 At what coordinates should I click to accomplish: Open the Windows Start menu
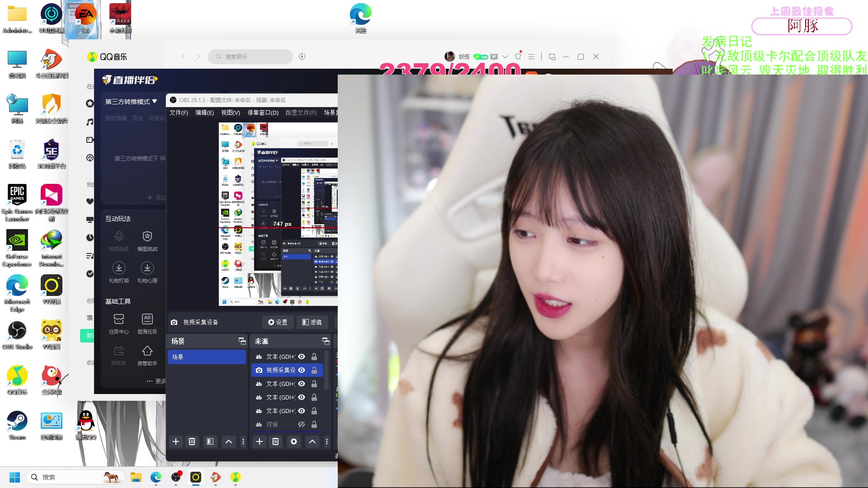pyautogui.click(x=14, y=477)
